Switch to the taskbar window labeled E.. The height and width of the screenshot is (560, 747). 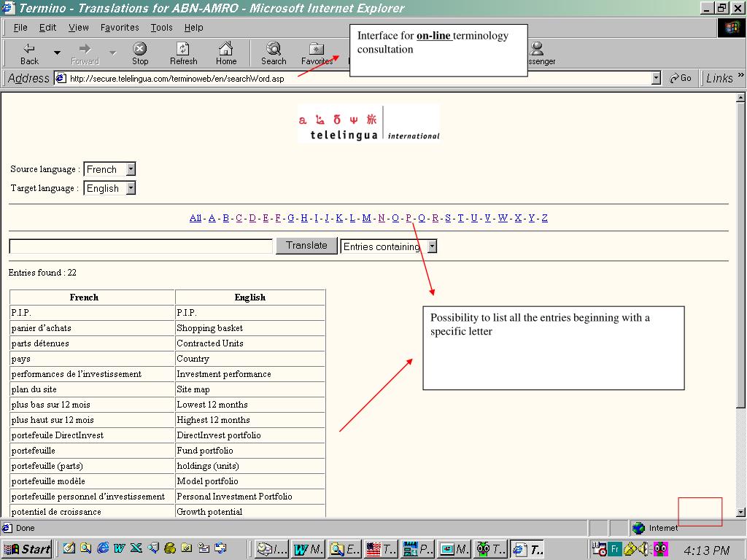click(x=345, y=549)
